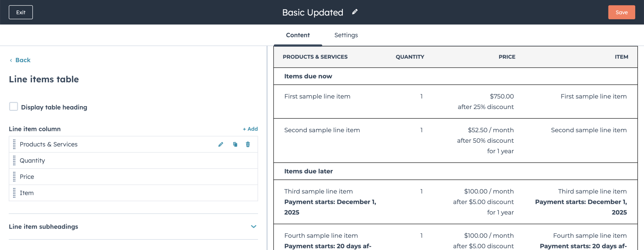This screenshot has height=250, width=644.
Task: Click the Items due now subheading
Action: point(308,76)
